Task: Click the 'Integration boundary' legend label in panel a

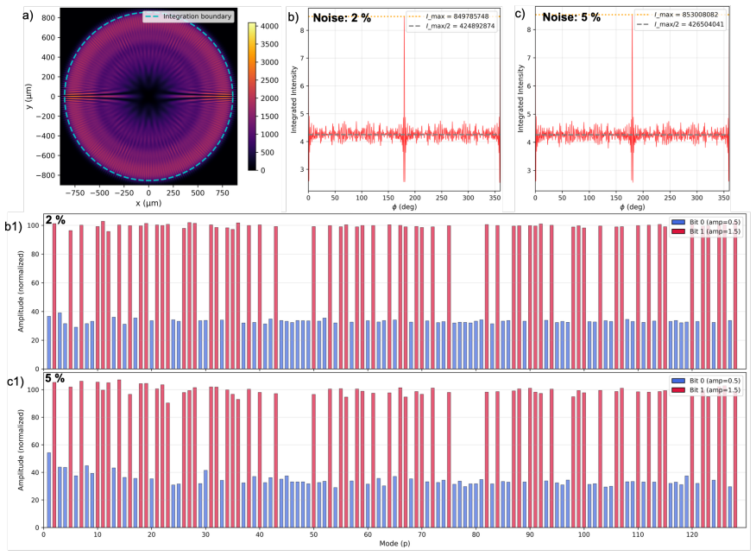Action: point(197,16)
